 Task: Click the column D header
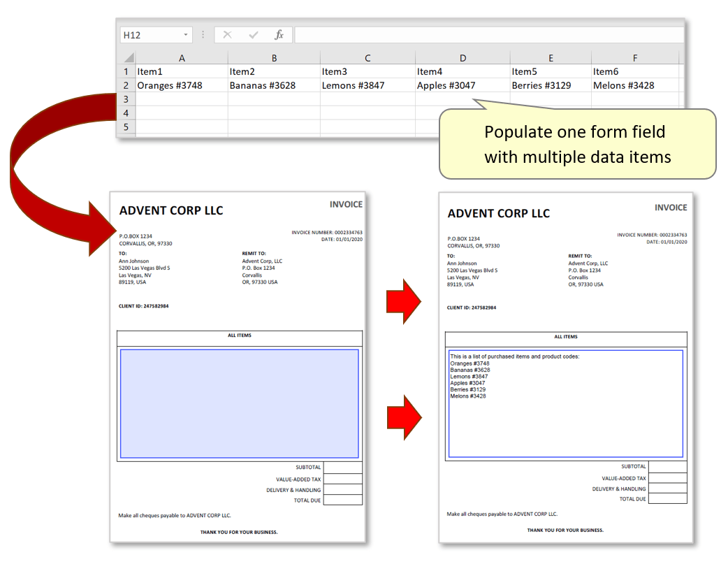point(463,57)
